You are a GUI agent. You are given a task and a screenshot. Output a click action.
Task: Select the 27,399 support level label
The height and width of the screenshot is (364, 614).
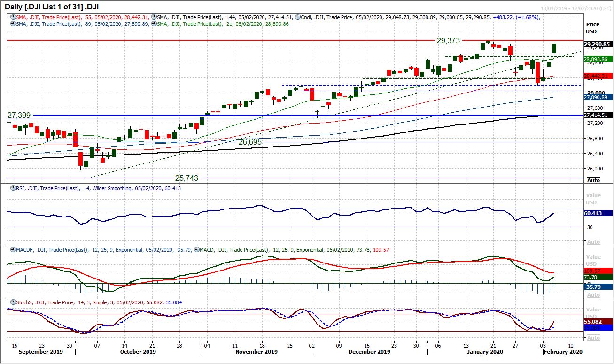[x=18, y=115]
